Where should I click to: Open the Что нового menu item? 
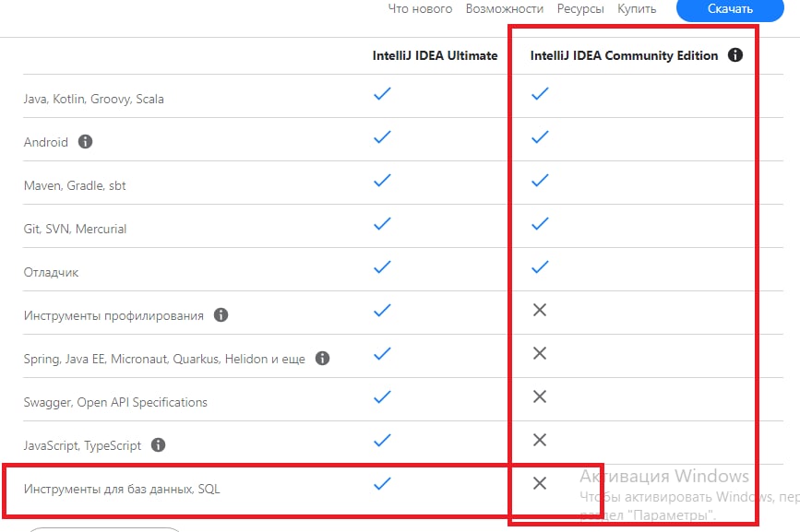coord(420,8)
